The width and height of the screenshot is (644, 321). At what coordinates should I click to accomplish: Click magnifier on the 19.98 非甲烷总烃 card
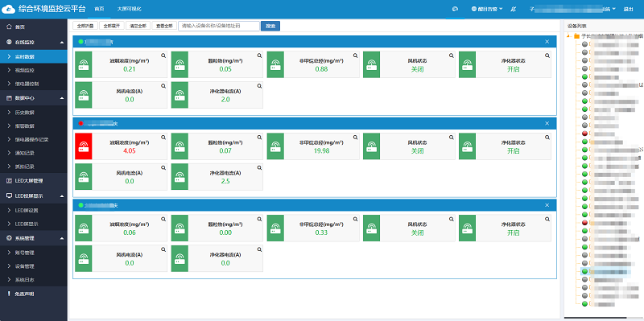tap(355, 137)
